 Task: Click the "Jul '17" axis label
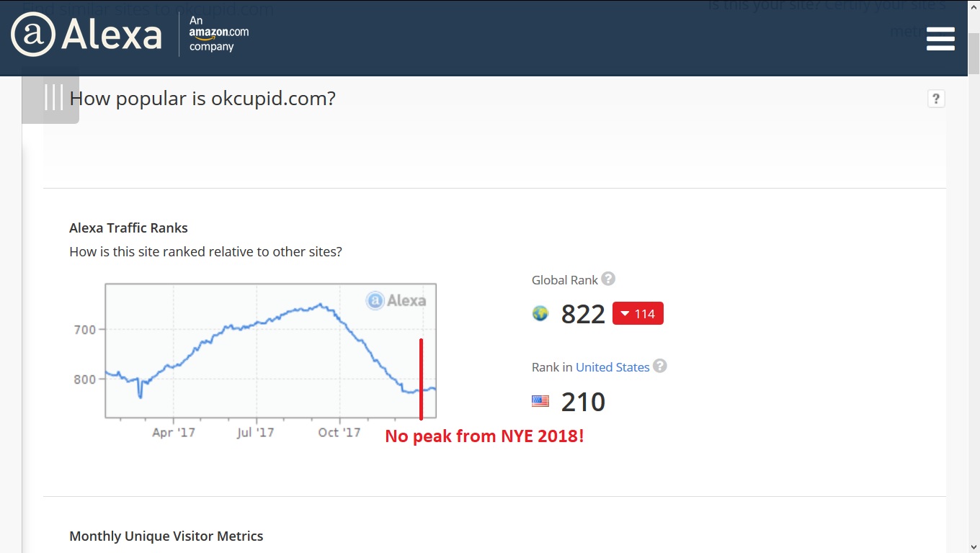tap(255, 432)
